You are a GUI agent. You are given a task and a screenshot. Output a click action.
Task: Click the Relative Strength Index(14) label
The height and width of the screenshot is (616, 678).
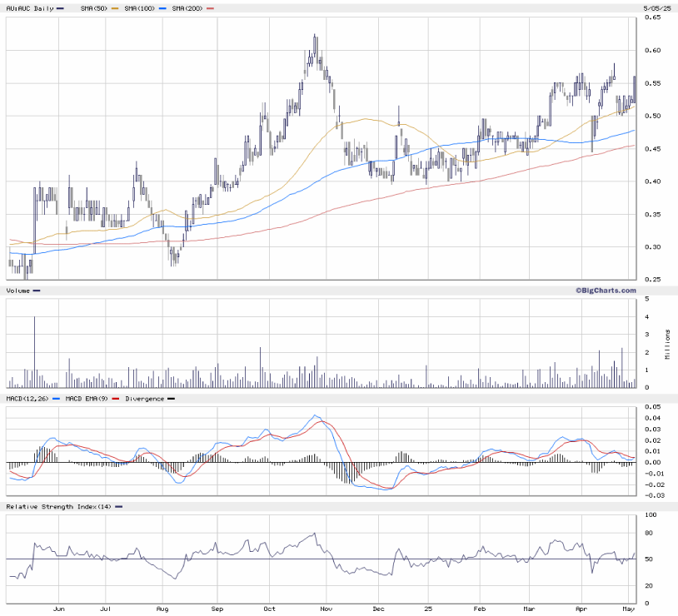pyautogui.click(x=58, y=507)
